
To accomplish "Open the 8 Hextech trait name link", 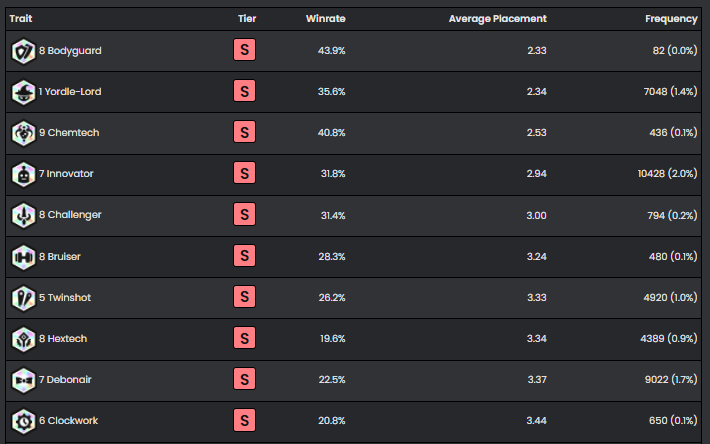I will (x=63, y=339).
